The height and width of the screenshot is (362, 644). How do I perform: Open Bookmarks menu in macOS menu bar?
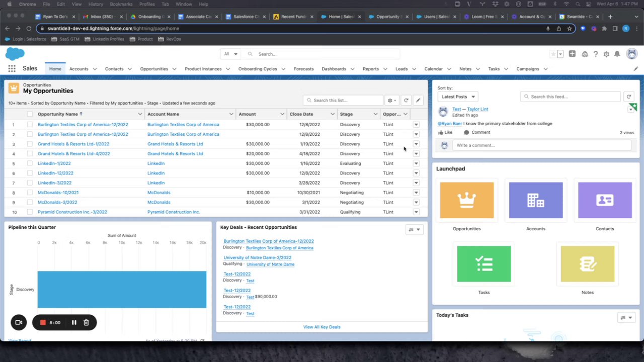pos(121,4)
